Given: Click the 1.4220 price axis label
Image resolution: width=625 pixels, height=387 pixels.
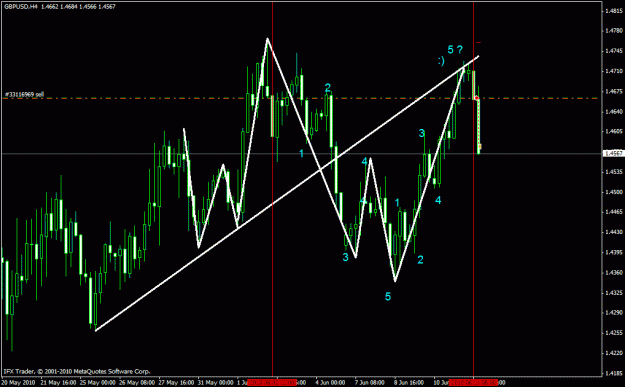Looking at the screenshot, I should click(614, 354).
